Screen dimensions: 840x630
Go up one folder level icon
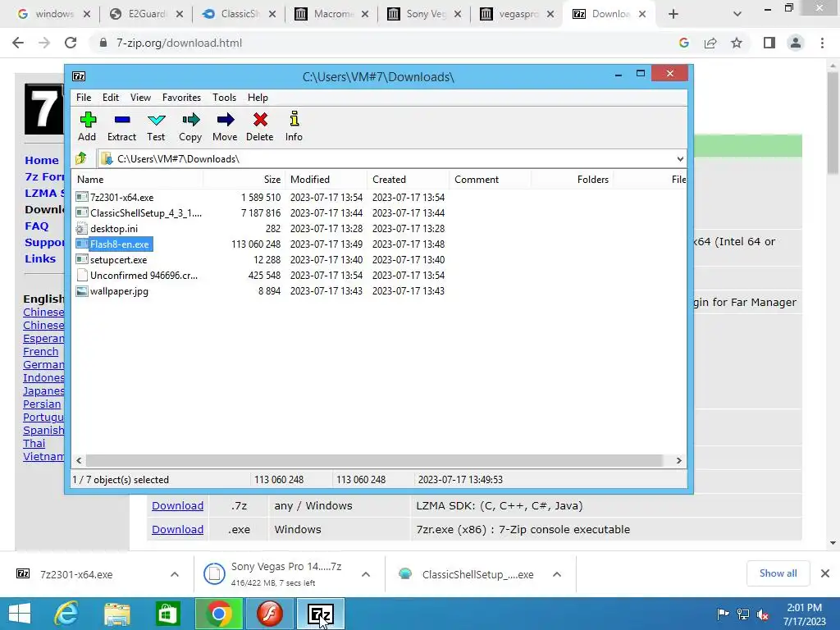[x=81, y=158]
